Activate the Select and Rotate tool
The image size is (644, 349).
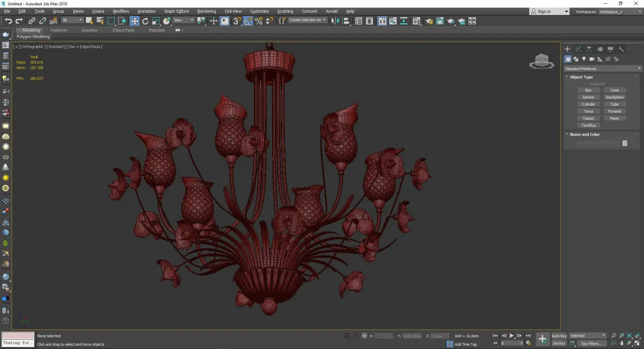(x=145, y=21)
